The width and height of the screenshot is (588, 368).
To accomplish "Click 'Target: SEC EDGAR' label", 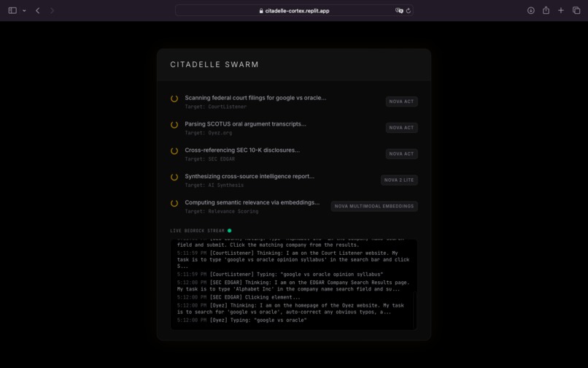I will pos(209,159).
